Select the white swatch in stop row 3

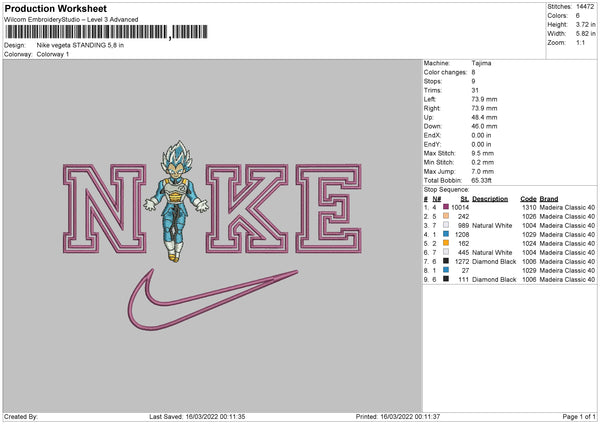point(446,225)
